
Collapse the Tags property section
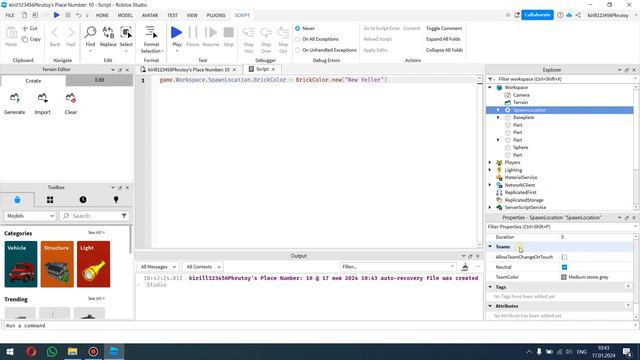[490, 287]
